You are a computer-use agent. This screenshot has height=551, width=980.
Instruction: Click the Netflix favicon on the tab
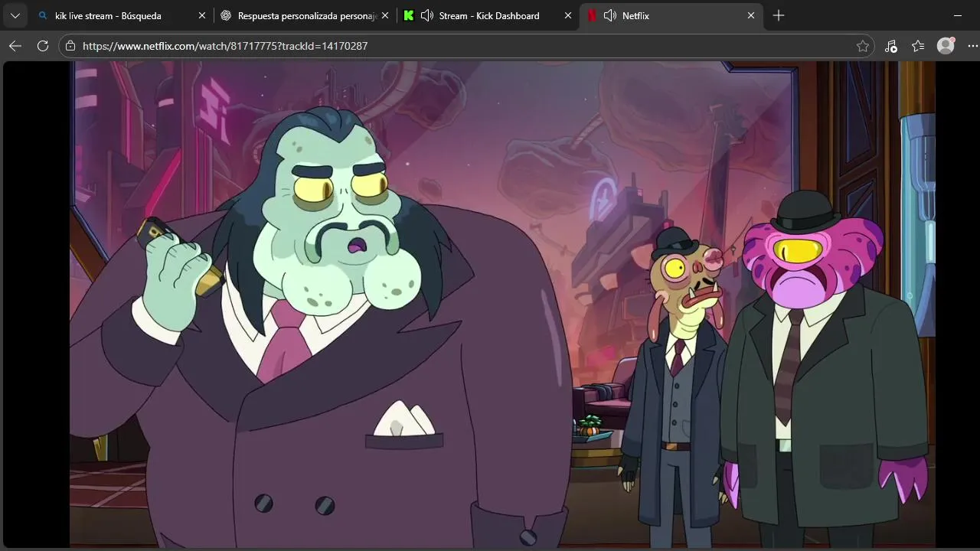click(592, 15)
